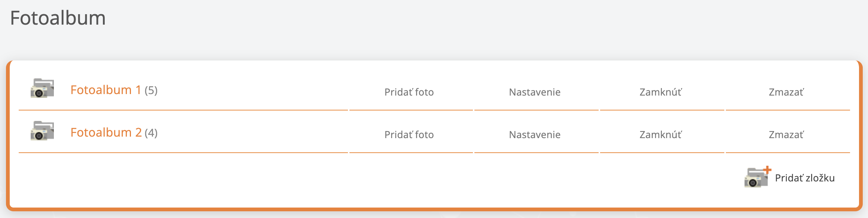
Task: Lock Fotoalbum 1 using Zamknúť
Action: (x=660, y=92)
